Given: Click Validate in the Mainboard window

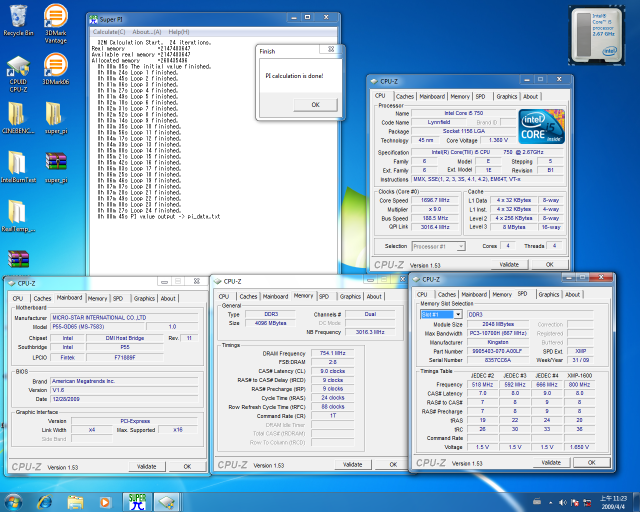Looking at the screenshot, I should click(147, 466).
